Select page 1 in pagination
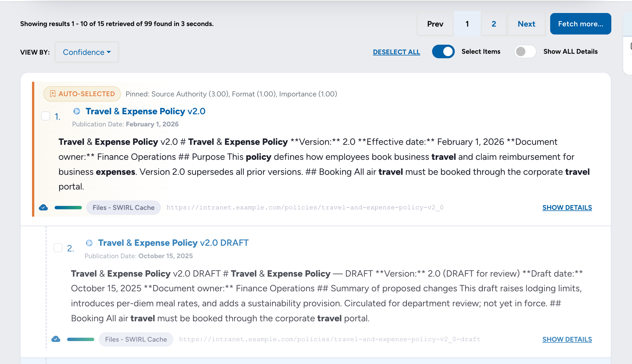 (467, 24)
